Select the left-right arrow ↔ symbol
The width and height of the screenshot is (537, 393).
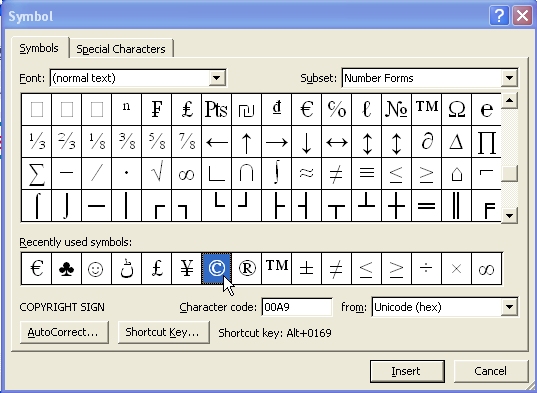[x=337, y=141]
